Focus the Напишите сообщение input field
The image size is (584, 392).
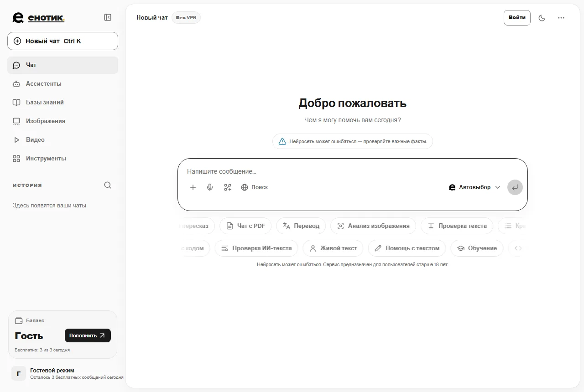352,172
